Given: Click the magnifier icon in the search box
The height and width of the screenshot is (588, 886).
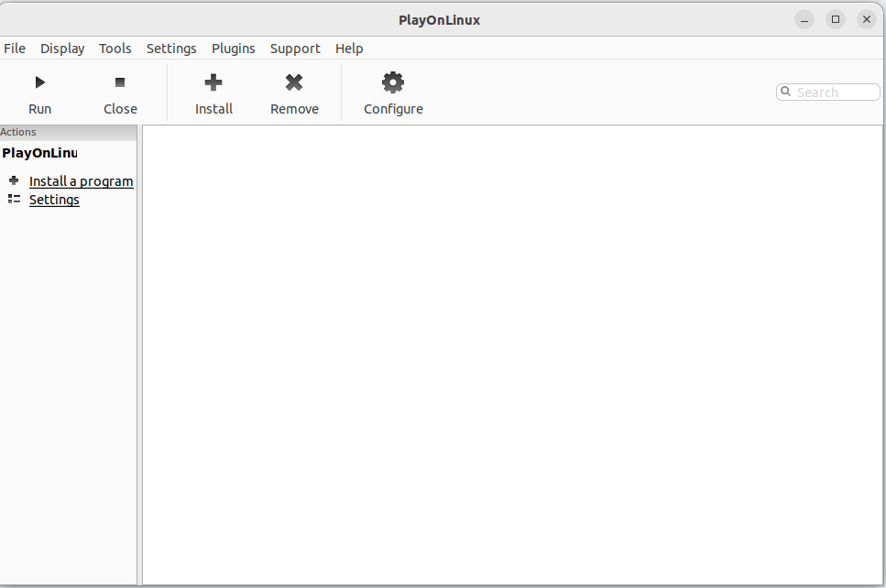Looking at the screenshot, I should click(785, 92).
